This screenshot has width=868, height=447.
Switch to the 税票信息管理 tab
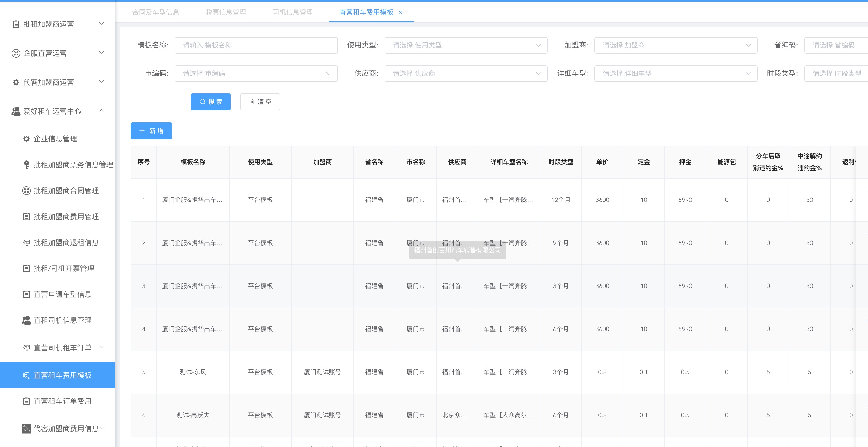pos(226,12)
